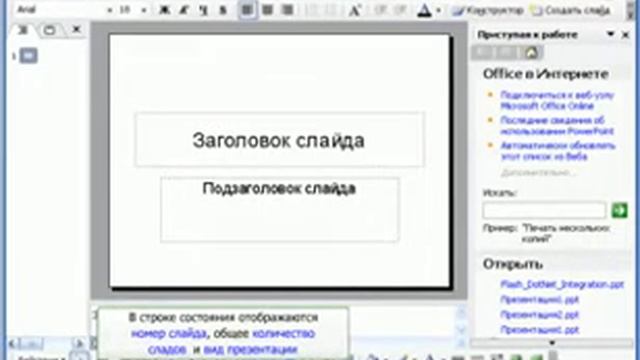
Task: Expand task pane list with bottom arrow
Action: click(552, 343)
